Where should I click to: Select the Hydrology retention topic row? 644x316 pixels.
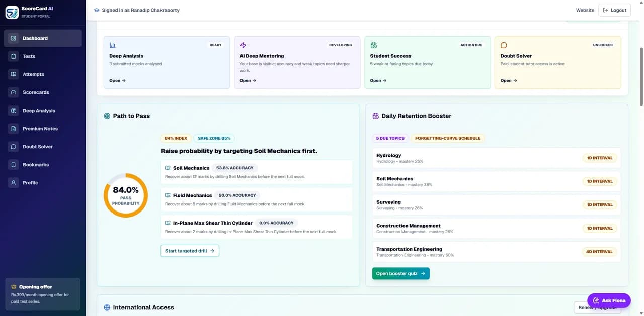coord(498,158)
